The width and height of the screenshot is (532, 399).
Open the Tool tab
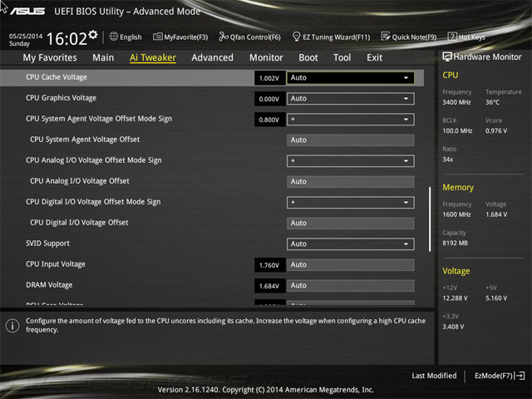[342, 57]
